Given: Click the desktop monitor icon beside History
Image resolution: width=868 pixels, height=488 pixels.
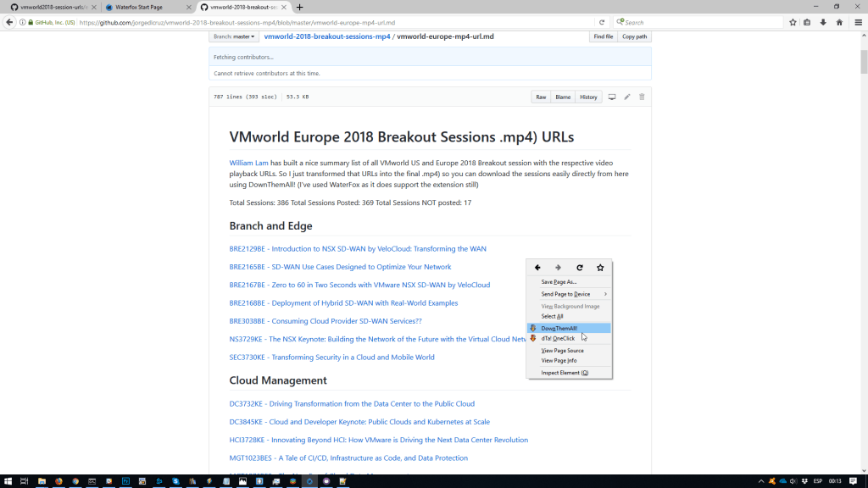Looking at the screenshot, I should point(612,97).
